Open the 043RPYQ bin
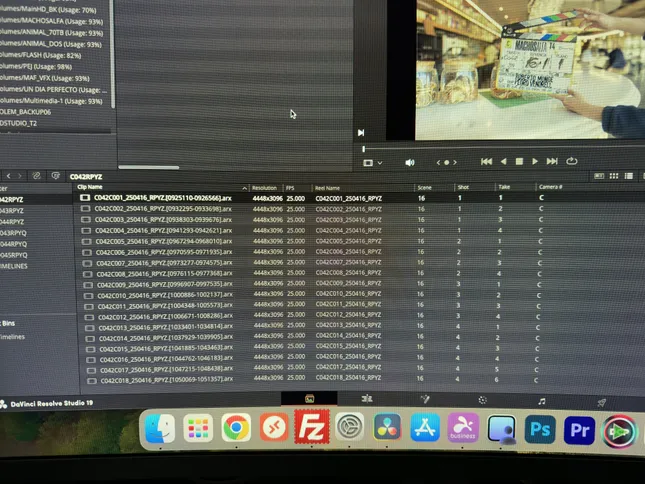This screenshot has width=645, height=484. pos(13,233)
